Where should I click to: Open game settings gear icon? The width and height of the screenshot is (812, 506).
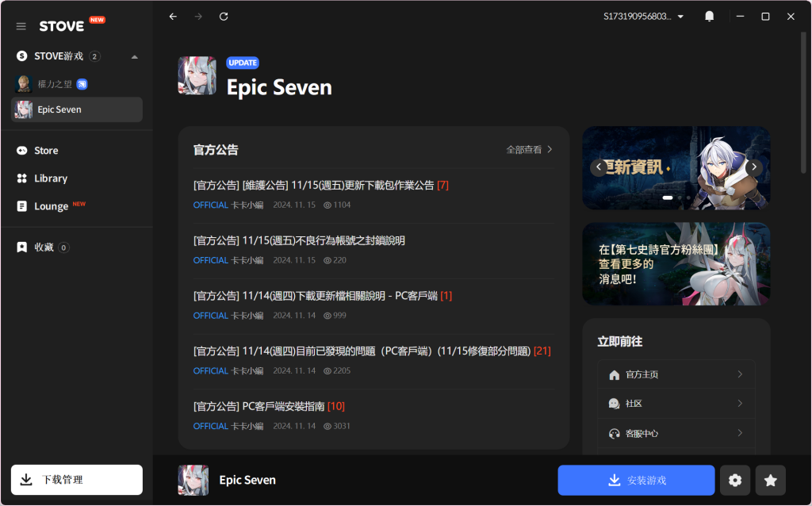click(x=735, y=480)
